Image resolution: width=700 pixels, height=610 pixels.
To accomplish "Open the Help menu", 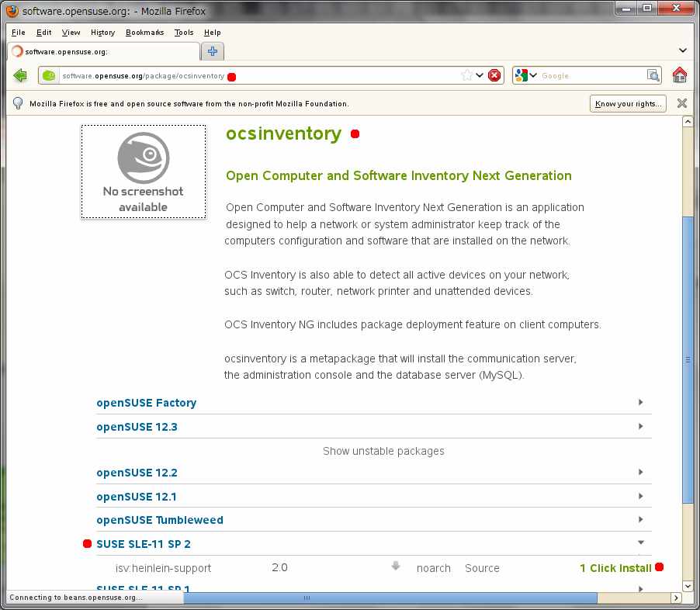I will pos(212,33).
